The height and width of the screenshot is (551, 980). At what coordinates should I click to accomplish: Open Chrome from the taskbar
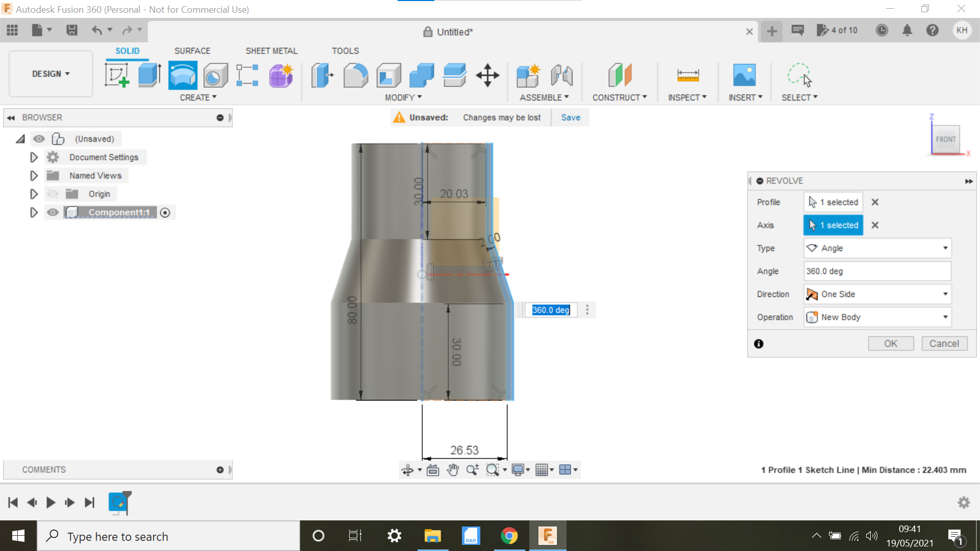[x=509, y=536]
